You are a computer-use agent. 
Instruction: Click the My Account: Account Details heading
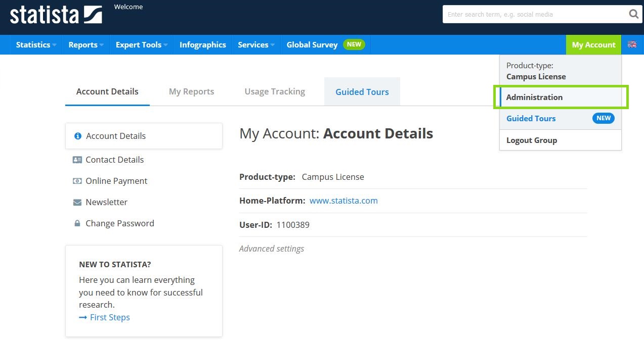(x=336, y=133)
